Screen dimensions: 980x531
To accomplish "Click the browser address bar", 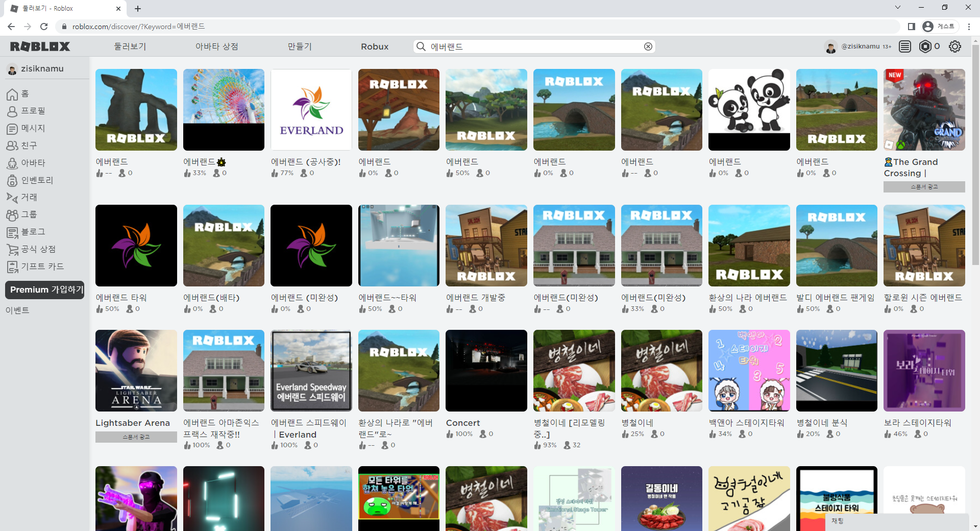I will 477,27.
